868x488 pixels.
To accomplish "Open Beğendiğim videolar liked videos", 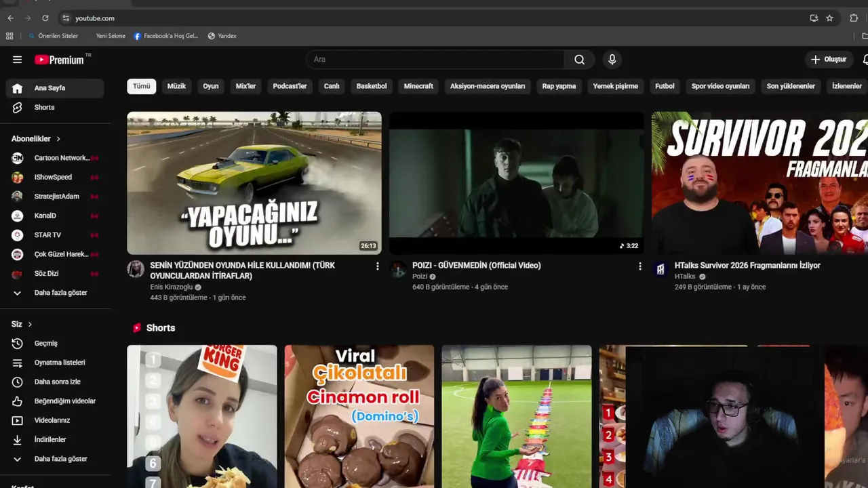I will click(55, 401).
